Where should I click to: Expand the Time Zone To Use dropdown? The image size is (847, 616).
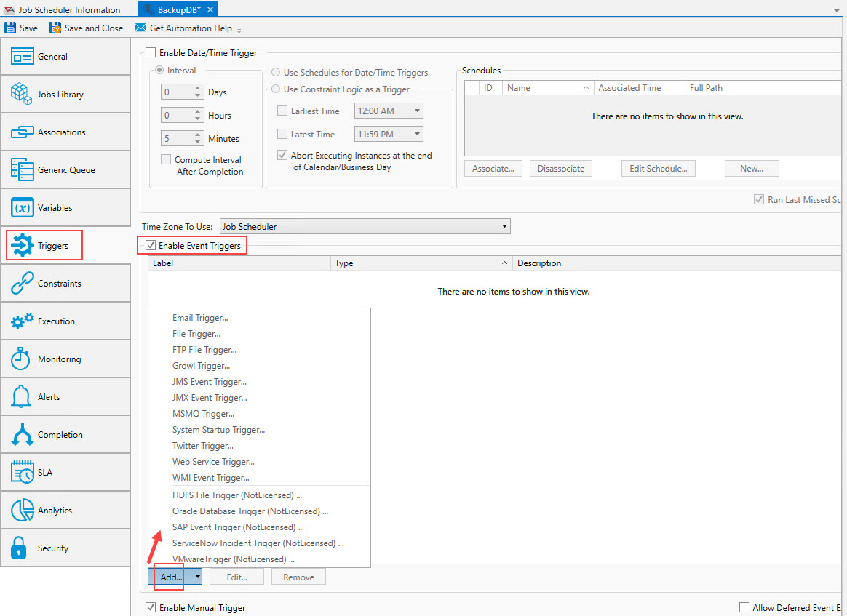coord(504,227)
